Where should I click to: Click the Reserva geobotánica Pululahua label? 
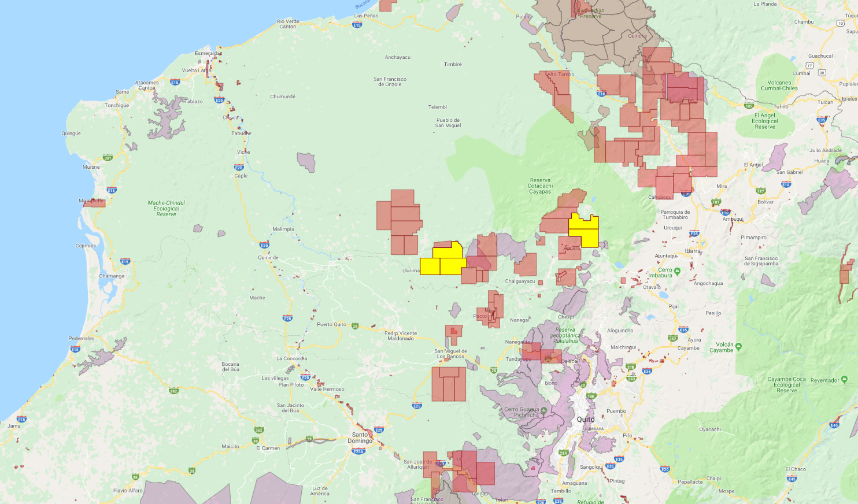(565, 335)
